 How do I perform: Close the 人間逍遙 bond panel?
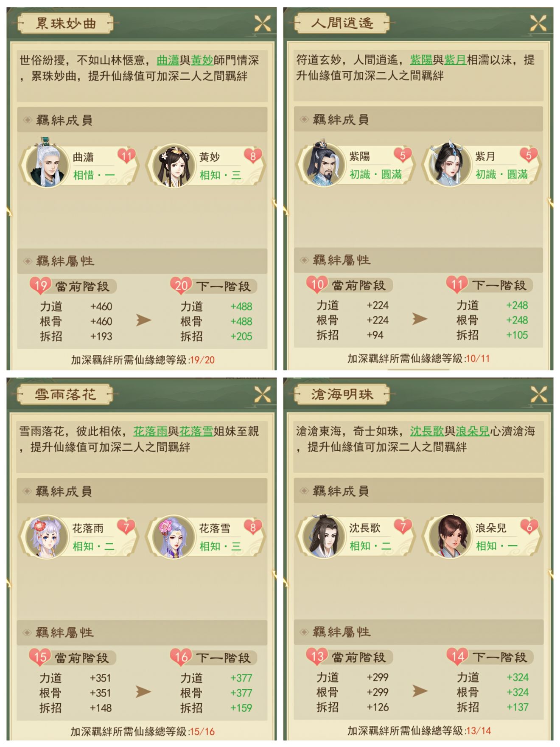[538, 23]
